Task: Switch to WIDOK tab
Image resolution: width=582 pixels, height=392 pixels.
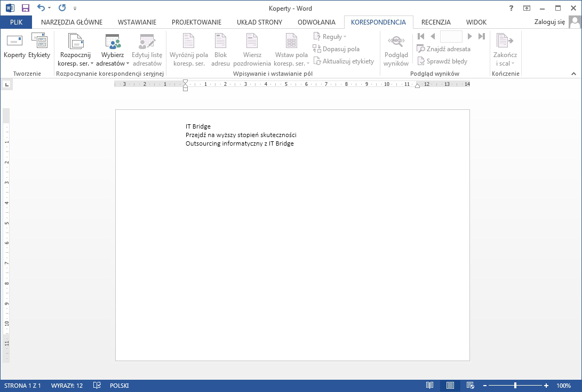Action: click(476, 22)
